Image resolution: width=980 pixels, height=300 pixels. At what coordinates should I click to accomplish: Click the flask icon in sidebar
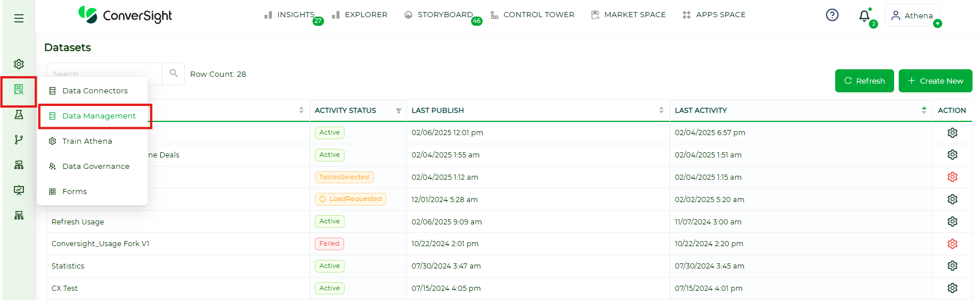[x=19, y=115]
